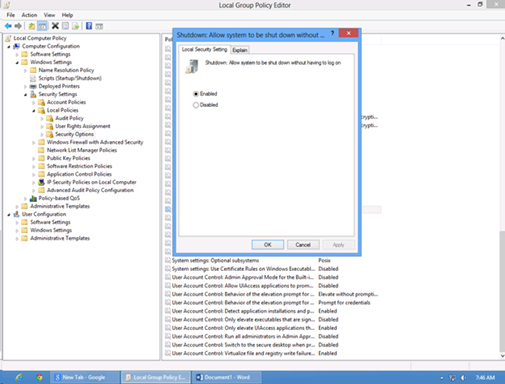Open the New Tab - Google taskbar button

(85, 377)
